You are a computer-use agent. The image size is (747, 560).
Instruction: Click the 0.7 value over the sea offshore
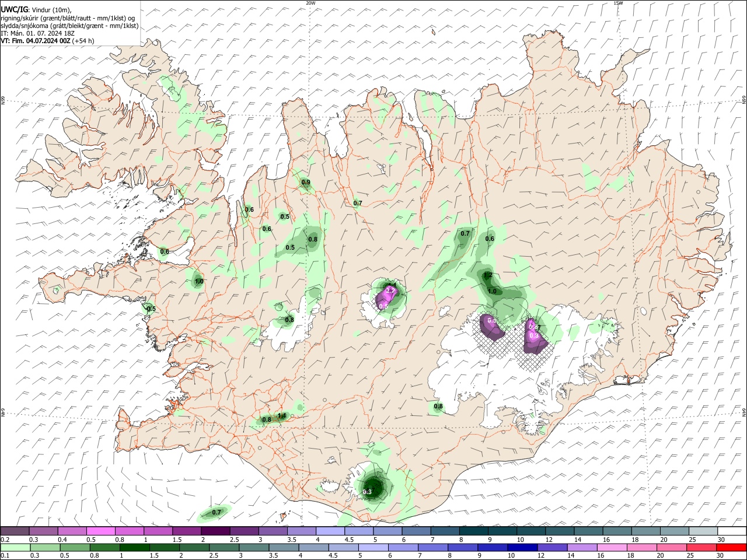[217, 512]
